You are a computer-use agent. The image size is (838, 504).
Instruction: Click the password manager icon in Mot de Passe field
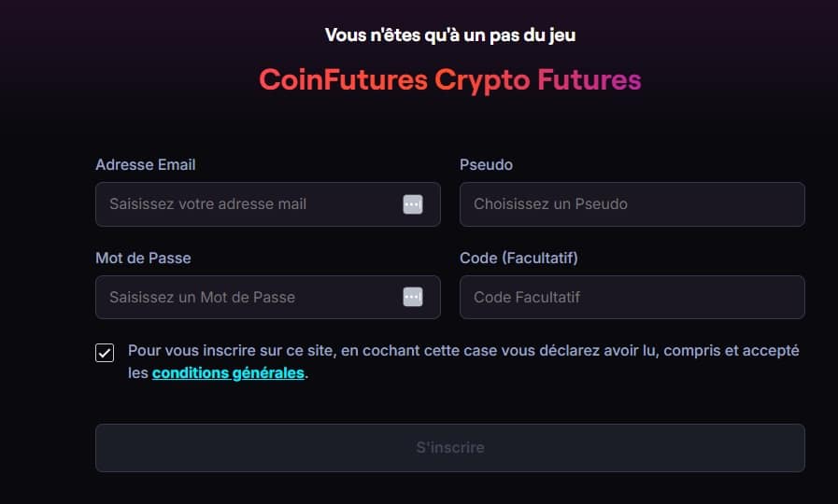[413, 297]
